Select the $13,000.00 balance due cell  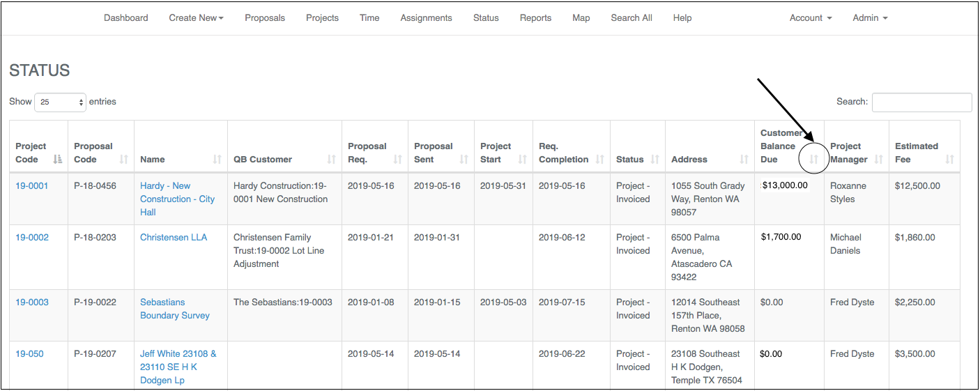pos(789,199)
